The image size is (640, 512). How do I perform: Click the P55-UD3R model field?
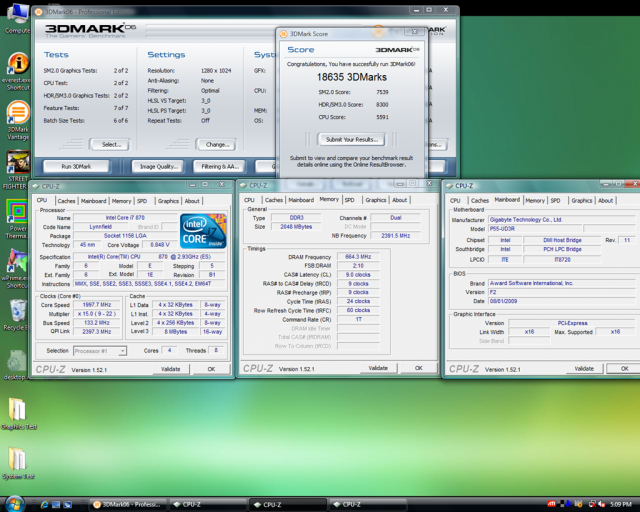[x=535, y=229]
